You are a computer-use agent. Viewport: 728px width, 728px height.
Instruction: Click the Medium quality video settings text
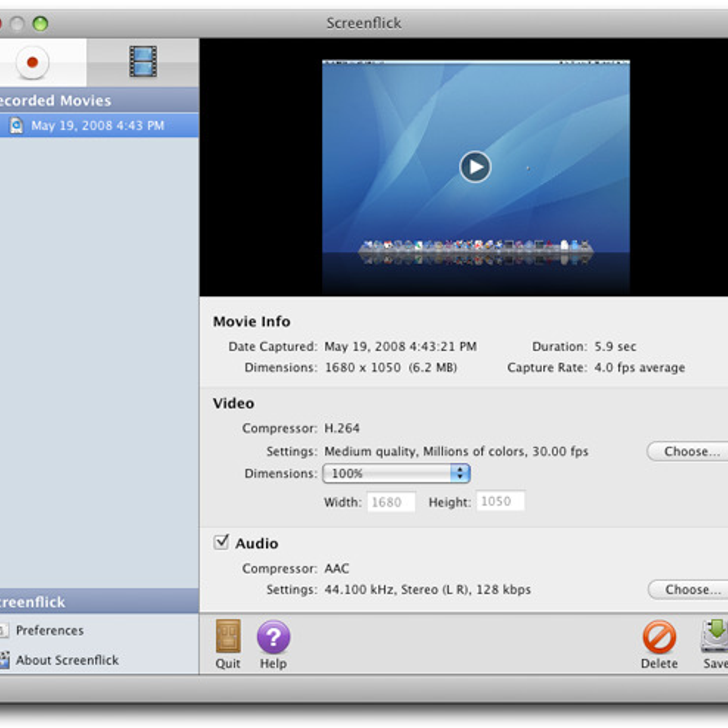coord(456,451)
